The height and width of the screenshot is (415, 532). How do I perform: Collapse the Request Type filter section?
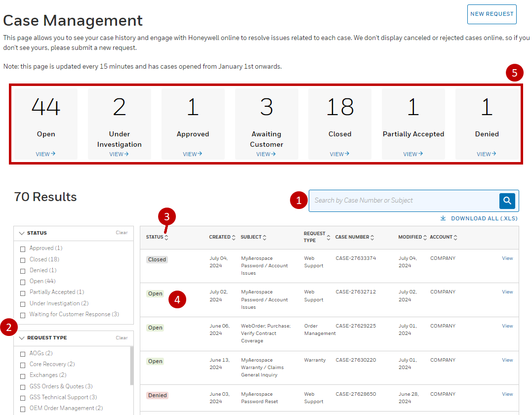22,338
